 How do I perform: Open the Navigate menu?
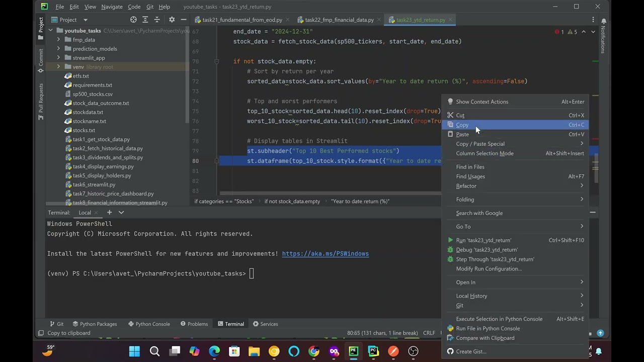pos(112,7)
